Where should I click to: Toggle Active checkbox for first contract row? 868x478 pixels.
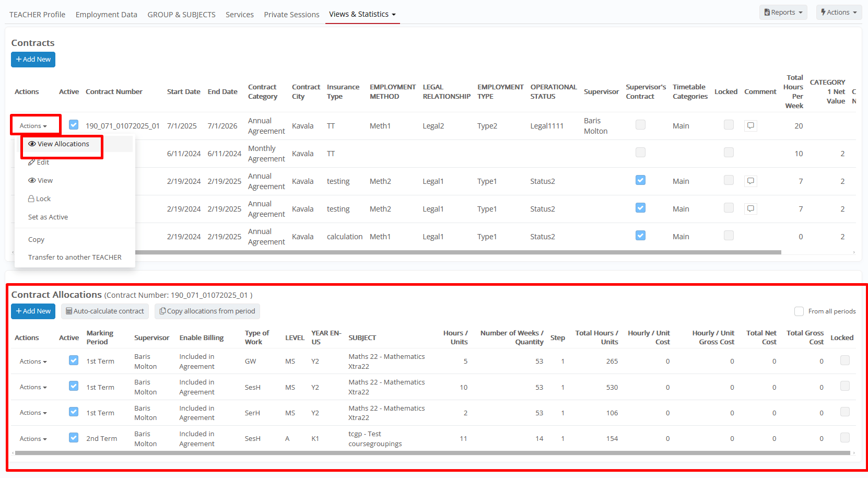74,125
